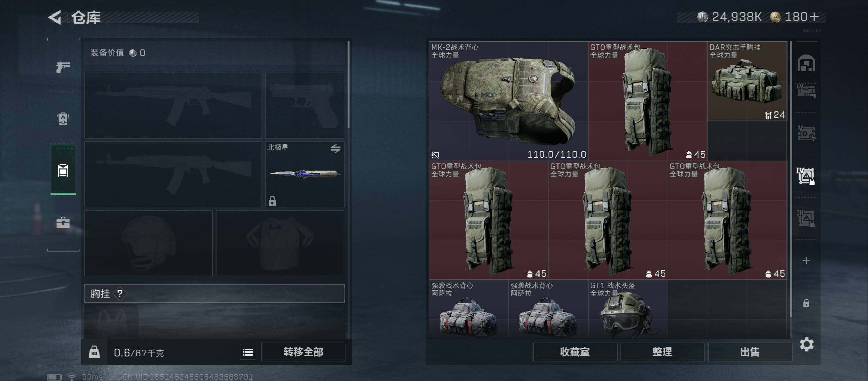This screenshot has width=868, height=381.
Task: Go back using the arrow beside 仓库
Action: [55, 17]
